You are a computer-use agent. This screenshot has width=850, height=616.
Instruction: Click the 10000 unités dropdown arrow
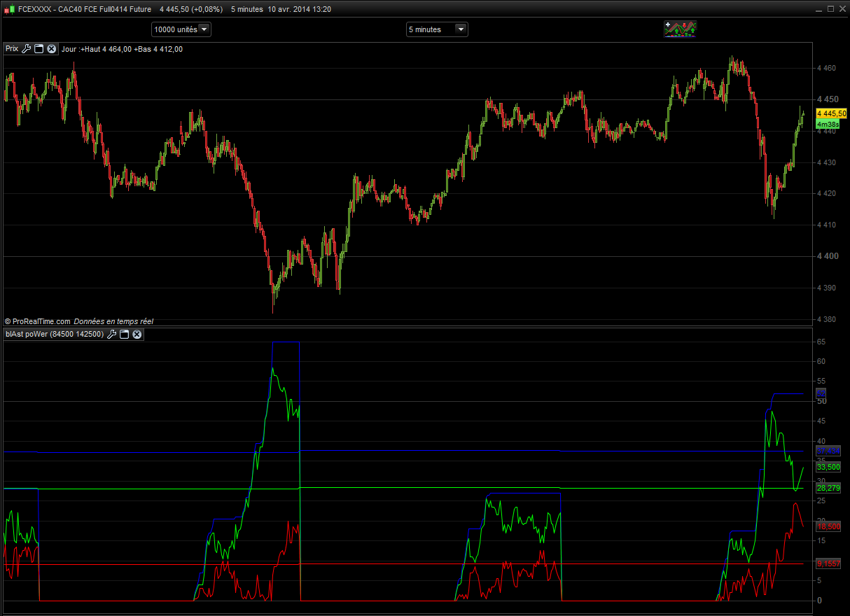[203, 29]
